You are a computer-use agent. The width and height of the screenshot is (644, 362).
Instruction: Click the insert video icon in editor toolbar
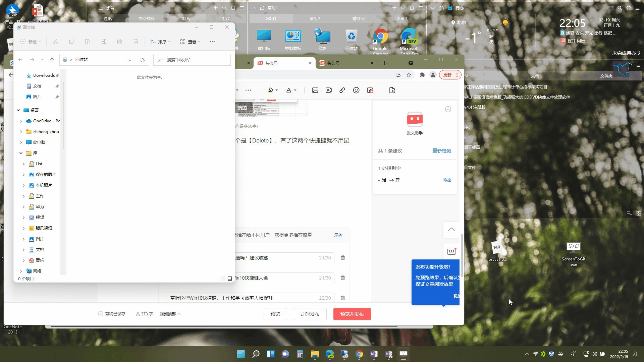point(329,90)
